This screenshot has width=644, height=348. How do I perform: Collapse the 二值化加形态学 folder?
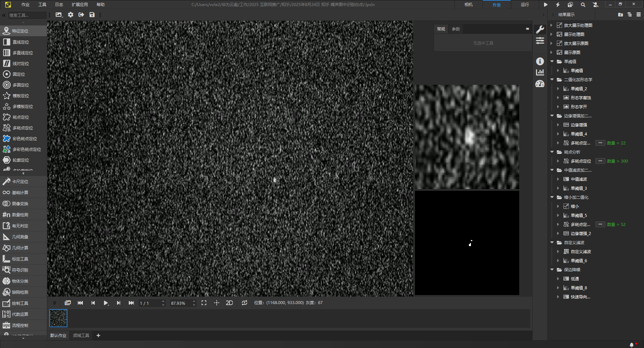[552, 79]
